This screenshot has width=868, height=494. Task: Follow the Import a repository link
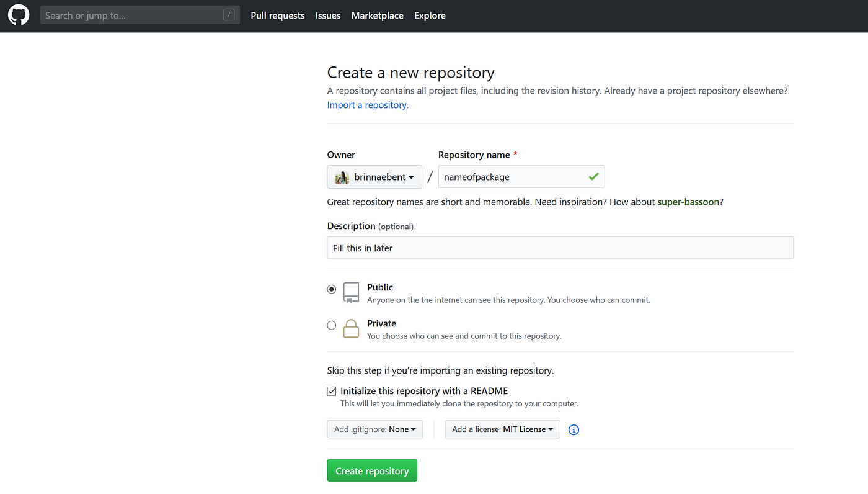point(368,105)
